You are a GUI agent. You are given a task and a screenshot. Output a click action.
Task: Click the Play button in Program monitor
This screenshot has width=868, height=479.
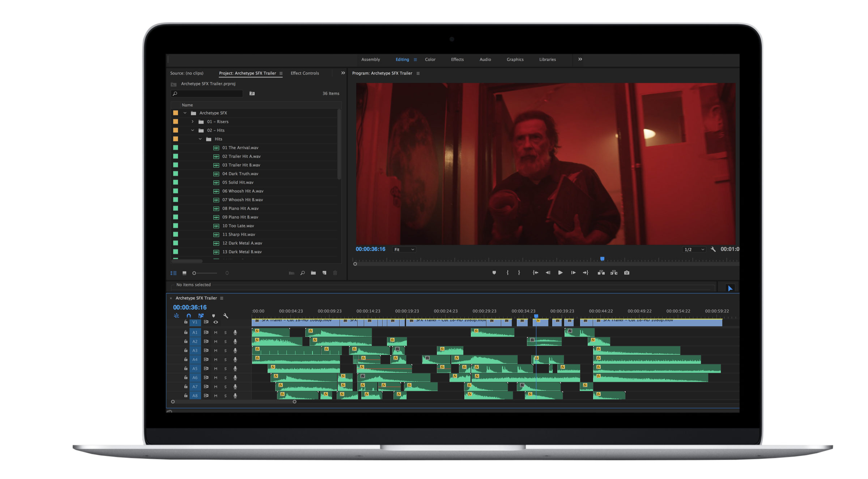560,273
